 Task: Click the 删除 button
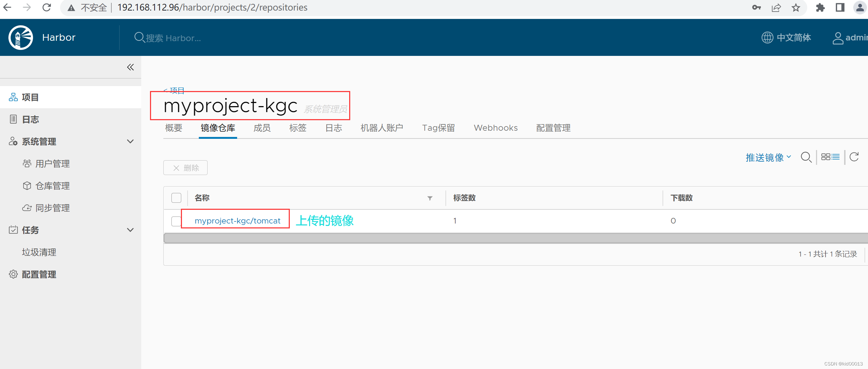coord(185,168)
